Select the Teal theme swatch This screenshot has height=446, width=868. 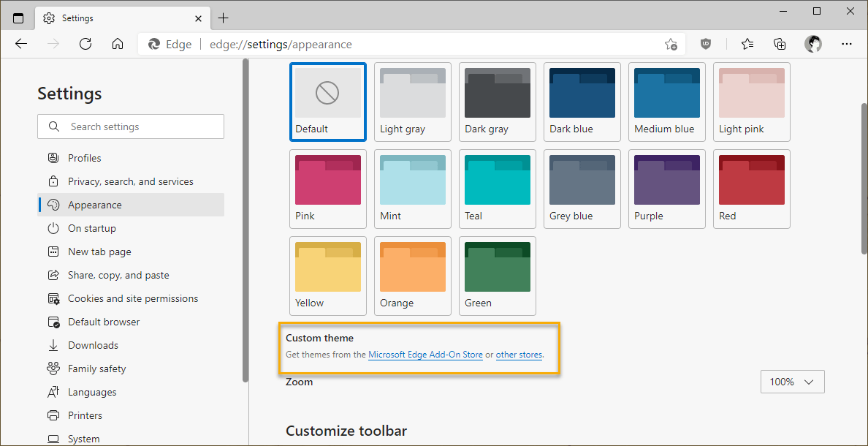tap(497, 189)
